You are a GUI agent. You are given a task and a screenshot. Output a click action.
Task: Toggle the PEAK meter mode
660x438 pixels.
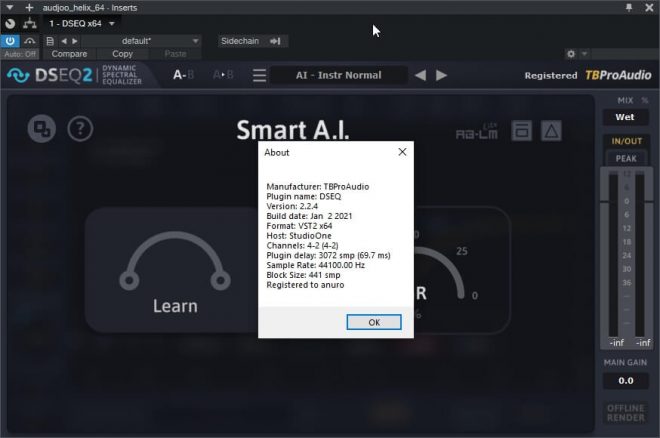[x=626, y=159]
